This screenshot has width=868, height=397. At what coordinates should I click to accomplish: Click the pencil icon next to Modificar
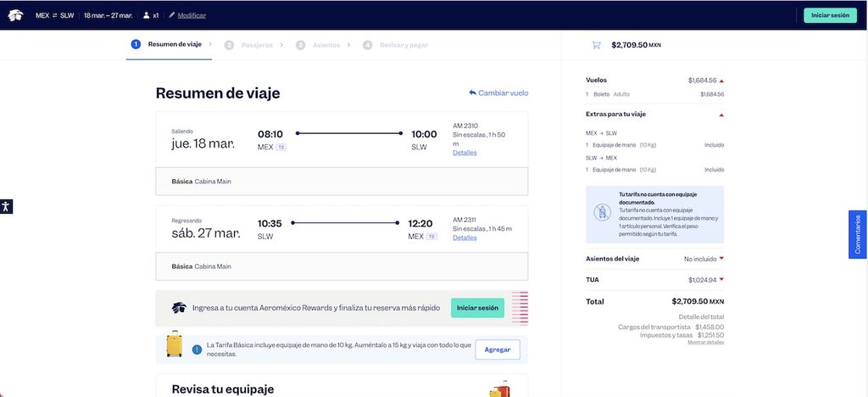pos(171,15)
